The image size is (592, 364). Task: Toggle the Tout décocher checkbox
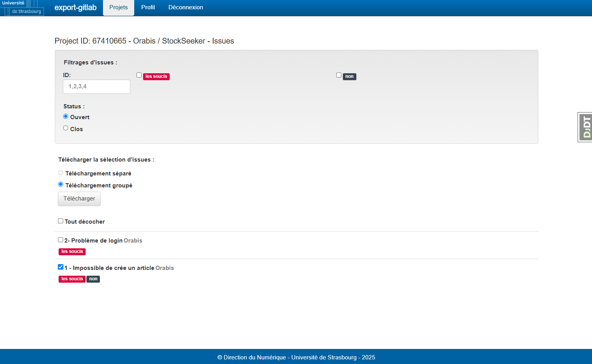click(x=61, y=221)
